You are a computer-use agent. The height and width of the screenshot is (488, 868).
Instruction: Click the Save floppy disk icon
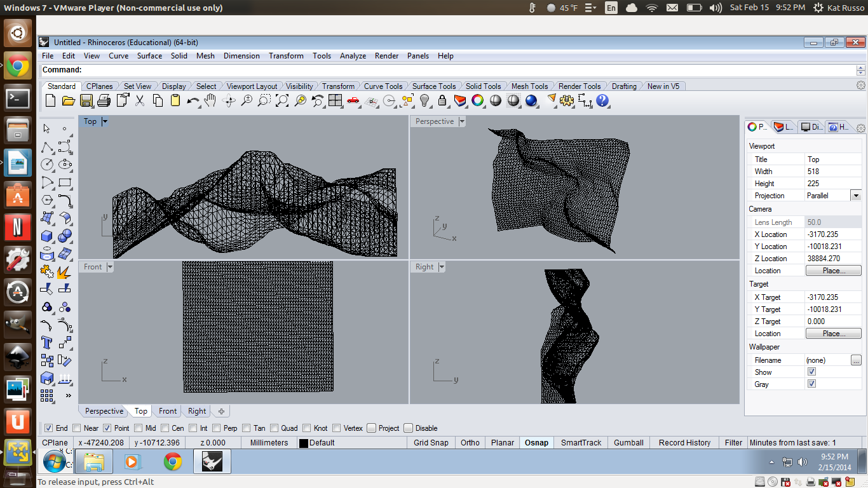click(x=86, y=100)
